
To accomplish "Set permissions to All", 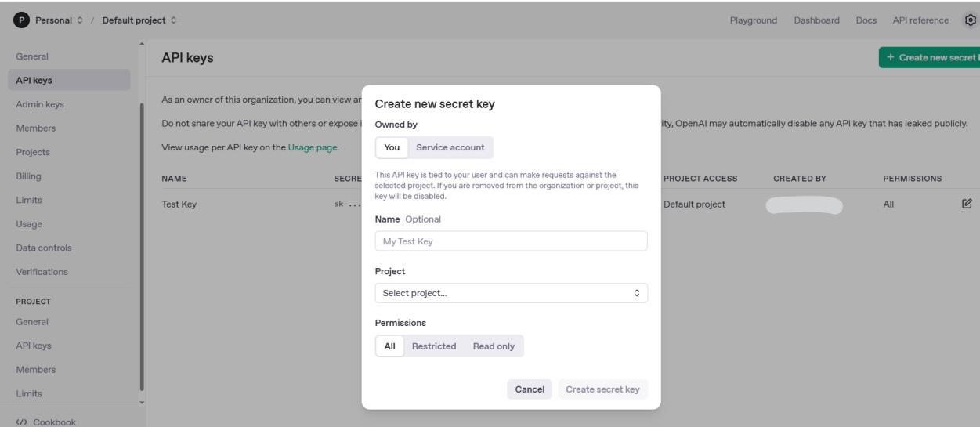I will point(389,346).
